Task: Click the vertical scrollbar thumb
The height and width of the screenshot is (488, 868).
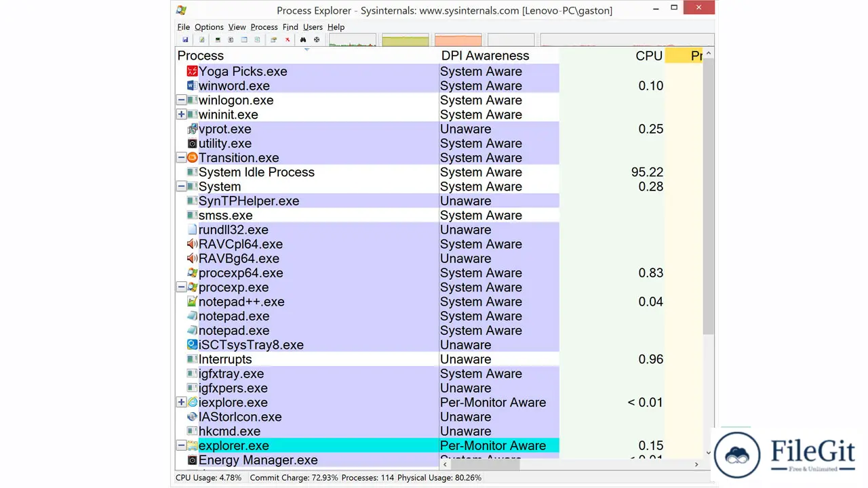Action: click(708, 197)
